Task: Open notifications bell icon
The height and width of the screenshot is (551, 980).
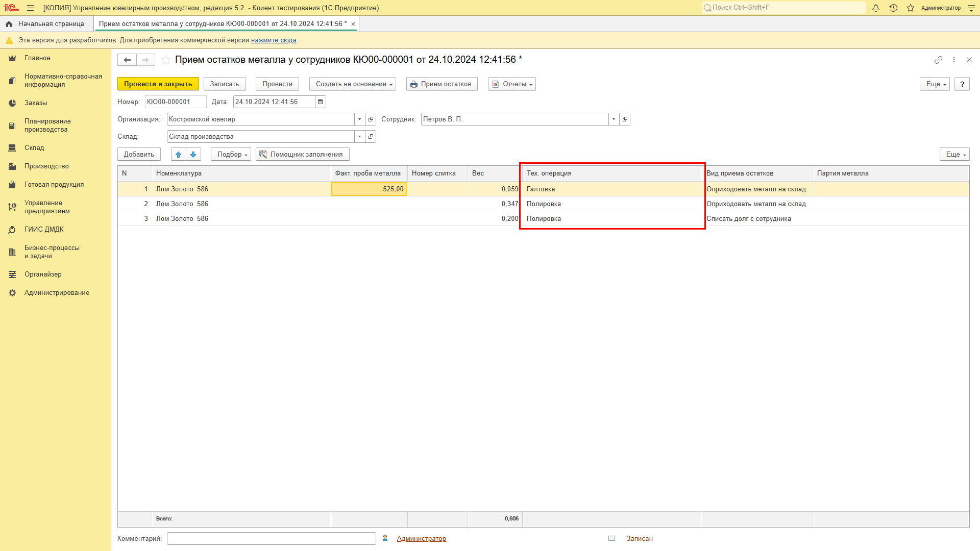Action: 876,8
